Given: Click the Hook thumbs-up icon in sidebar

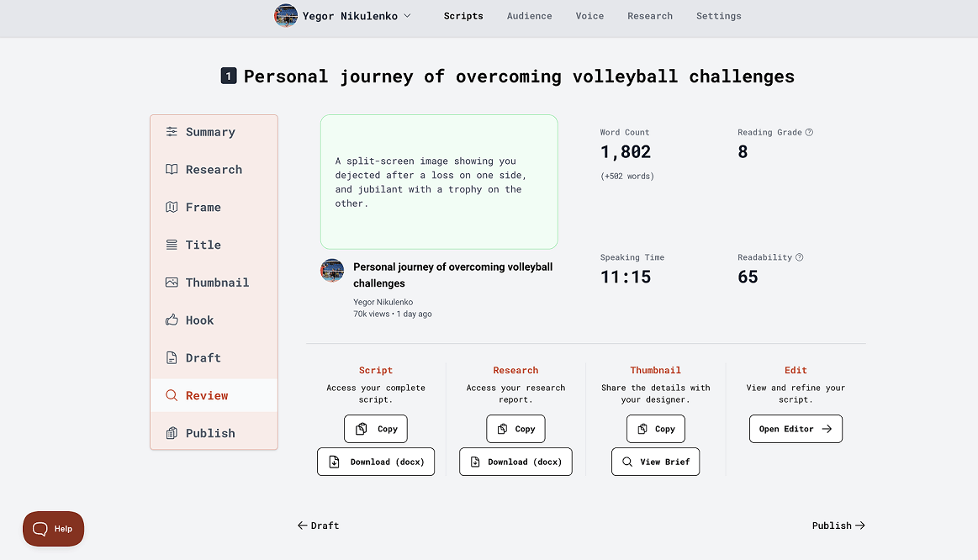Looking at the screenshot, I should [x=172, y=320].
